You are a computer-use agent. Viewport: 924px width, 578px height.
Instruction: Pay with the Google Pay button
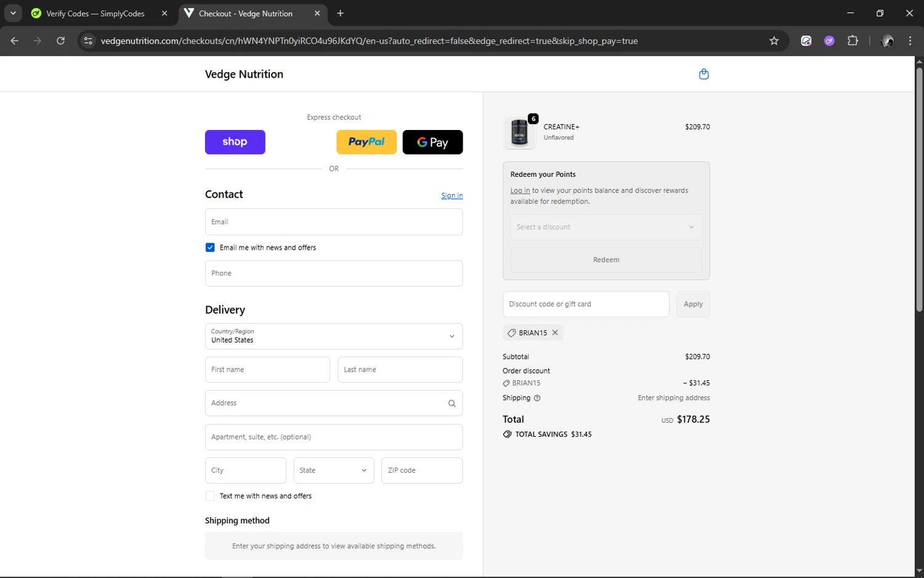[x=432, y=142]
